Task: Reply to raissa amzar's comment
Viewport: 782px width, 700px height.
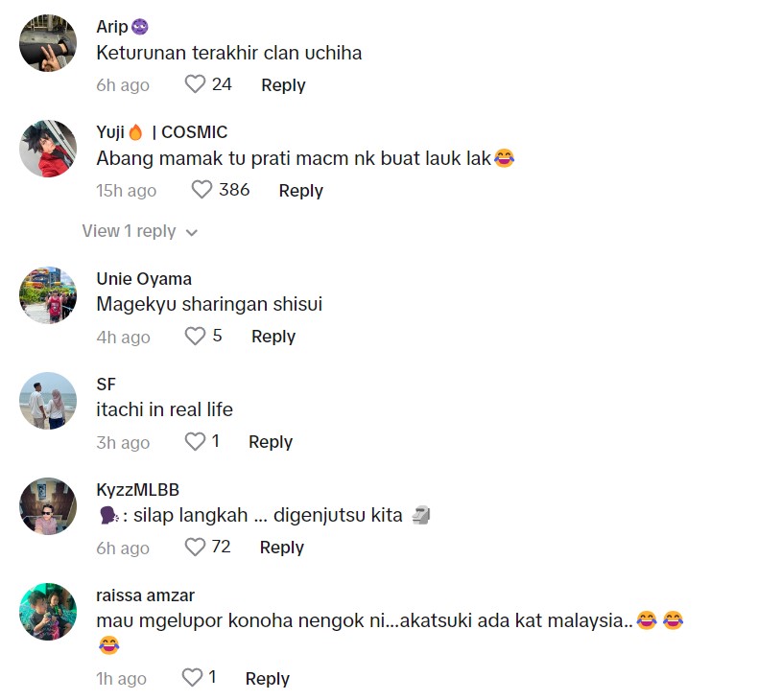Action: coord(268,679)
